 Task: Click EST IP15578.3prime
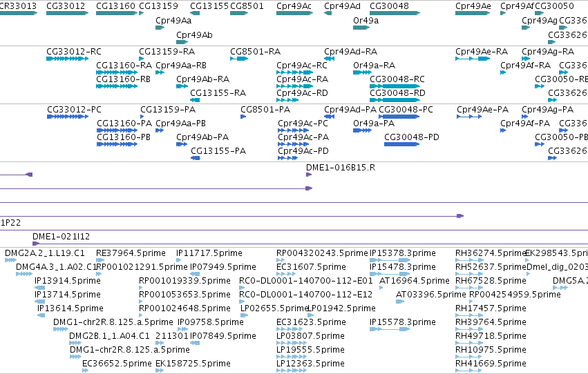(403, 323)
